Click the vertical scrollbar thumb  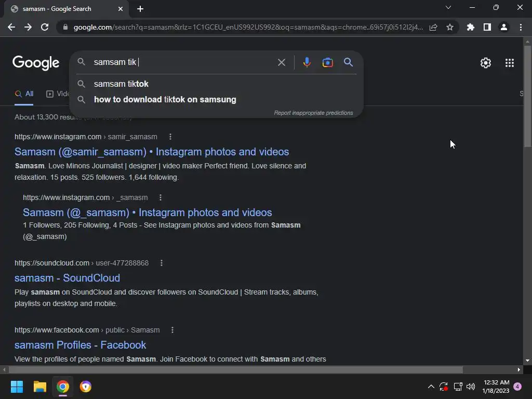coord(527,96)
